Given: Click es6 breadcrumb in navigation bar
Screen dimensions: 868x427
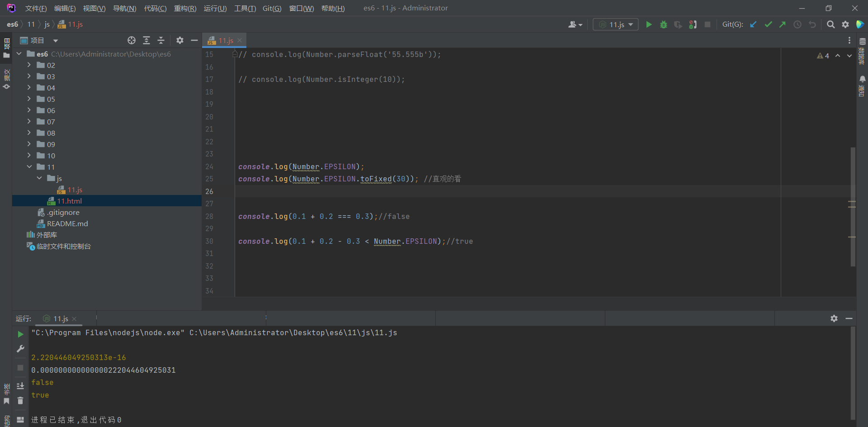Looking at the screenshot, I should point(12,24).
